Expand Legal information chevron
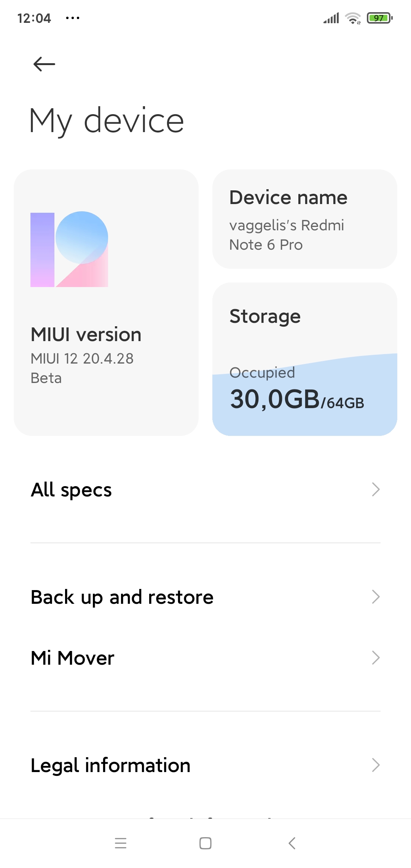This screenshot has width=411, height=868. (x=376, y=765)
